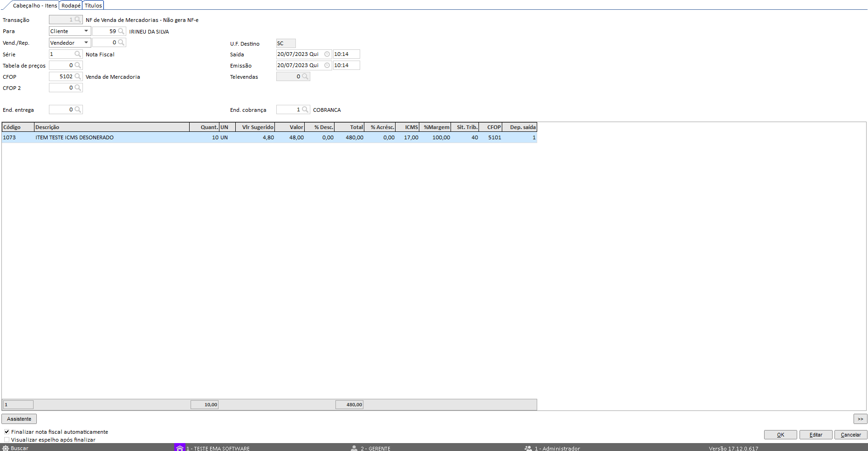The width and height of the screenshot is (868, 451).
Task: Expand the Cliente dropdown in Para
Action: [86, 31]
